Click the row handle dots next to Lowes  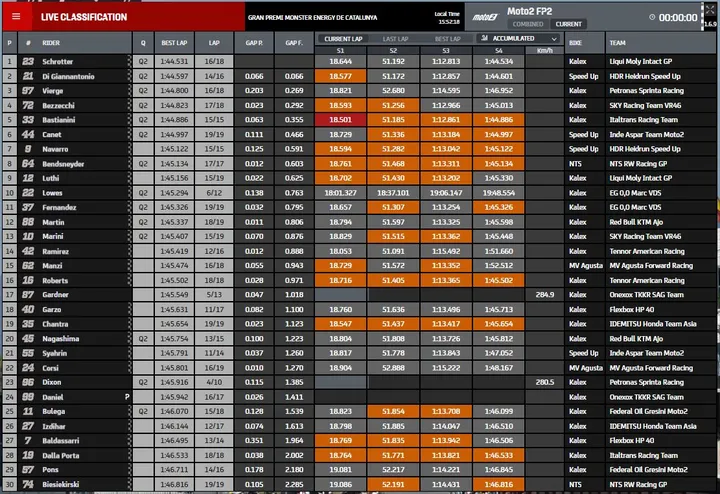(129, 193)
